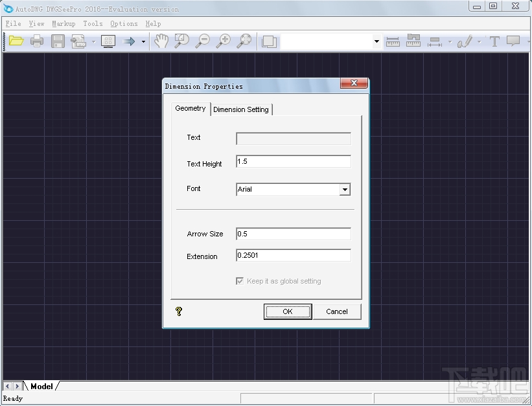
Task: Click the yellow question mark help icon
Action: [x=179, y=311]
